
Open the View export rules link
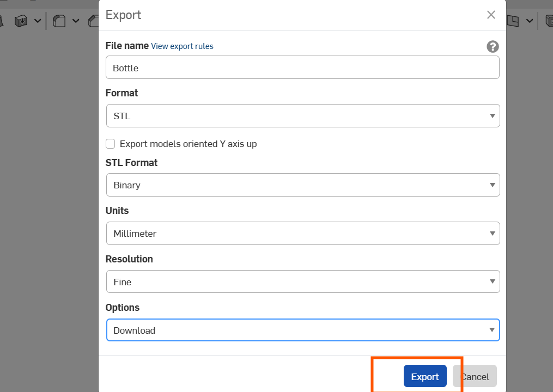pos(182,46)
